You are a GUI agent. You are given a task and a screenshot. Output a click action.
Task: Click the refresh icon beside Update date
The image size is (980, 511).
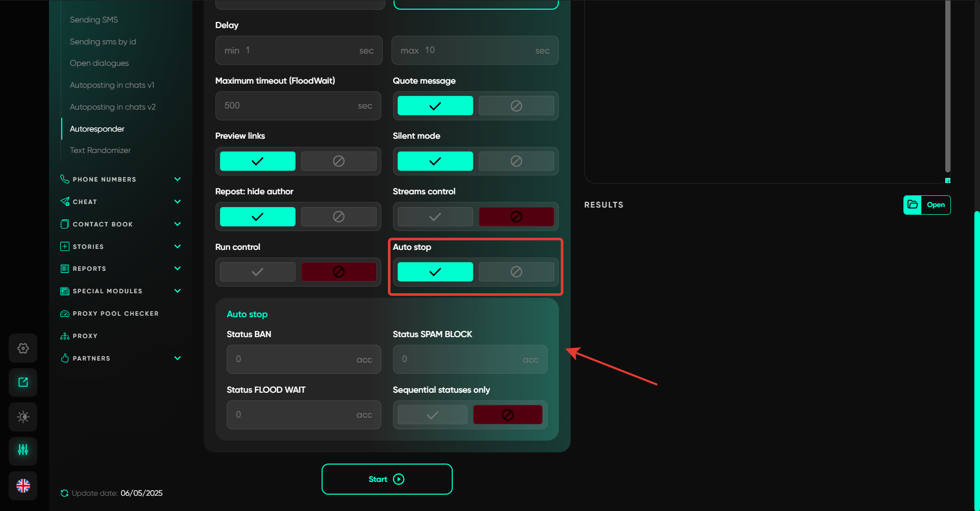pyautogui.click(x=64, y=493)
